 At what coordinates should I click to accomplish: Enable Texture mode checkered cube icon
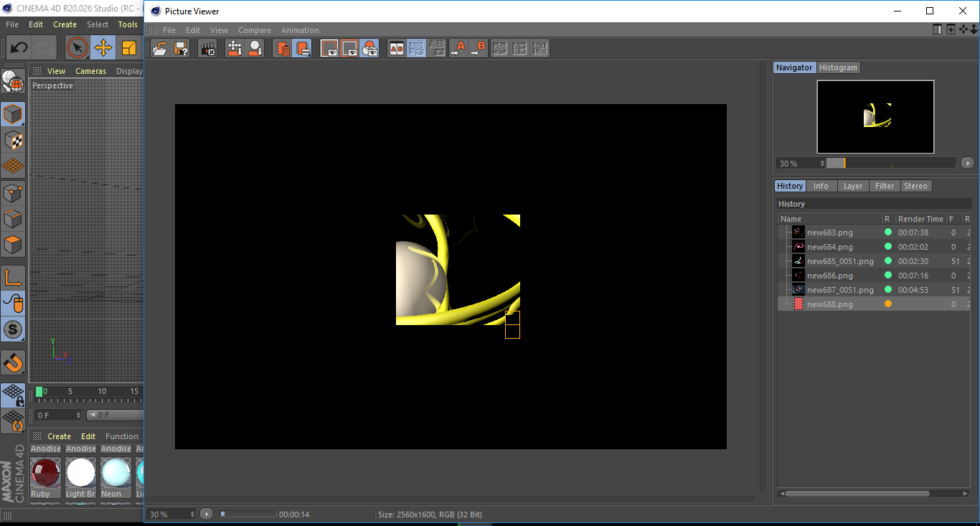pos(13,140)
